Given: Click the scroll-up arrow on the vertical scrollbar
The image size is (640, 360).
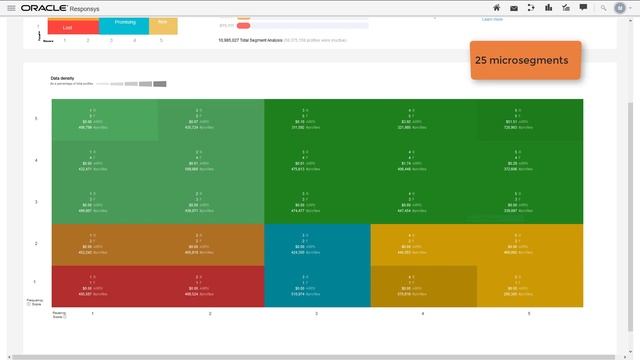Looking at the screenshot, I should tap(631, 20).
